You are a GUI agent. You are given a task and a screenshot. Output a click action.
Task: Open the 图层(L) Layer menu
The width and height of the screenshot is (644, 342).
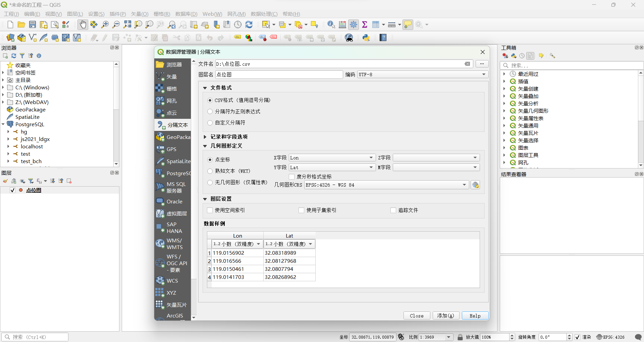(75, 14)
